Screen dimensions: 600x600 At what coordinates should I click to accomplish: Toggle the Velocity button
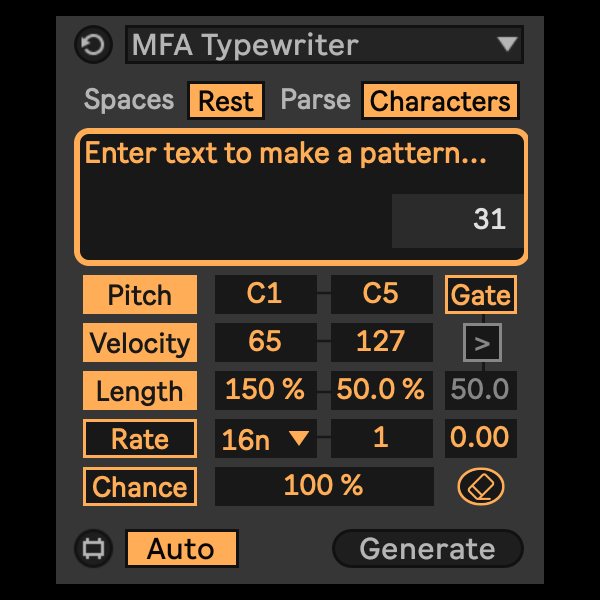pyautogui.click(x=140, y=343)
